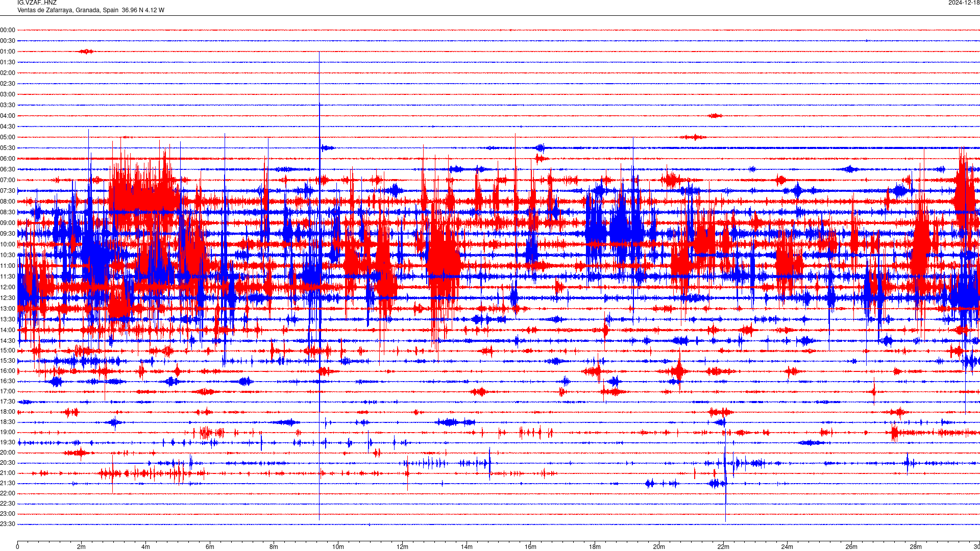The height and width of the screenshot is (551, 980).
Task: Select the 17:00 time row label
Action: point(8,391)
